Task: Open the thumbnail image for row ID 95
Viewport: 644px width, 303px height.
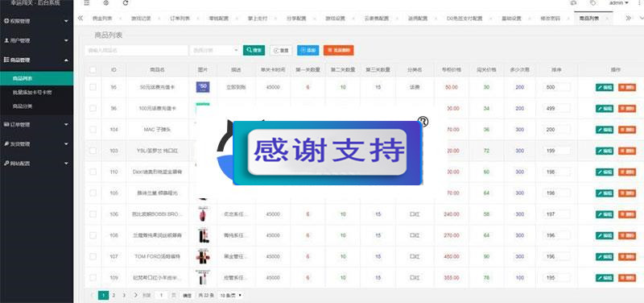Action: [203, 87]
